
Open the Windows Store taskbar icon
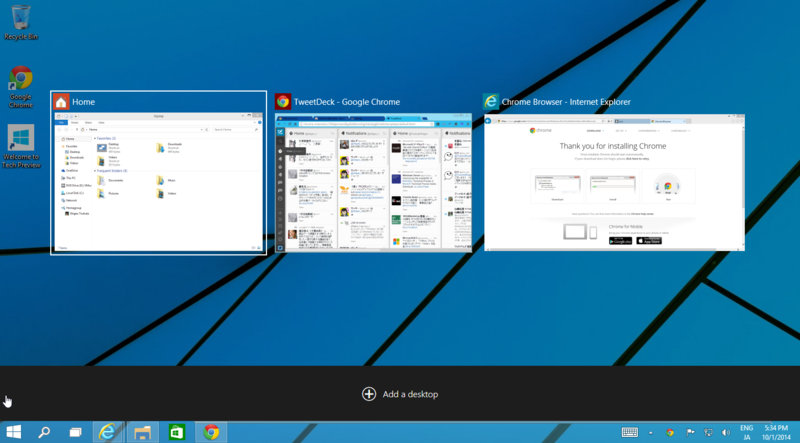click(177, 432)
